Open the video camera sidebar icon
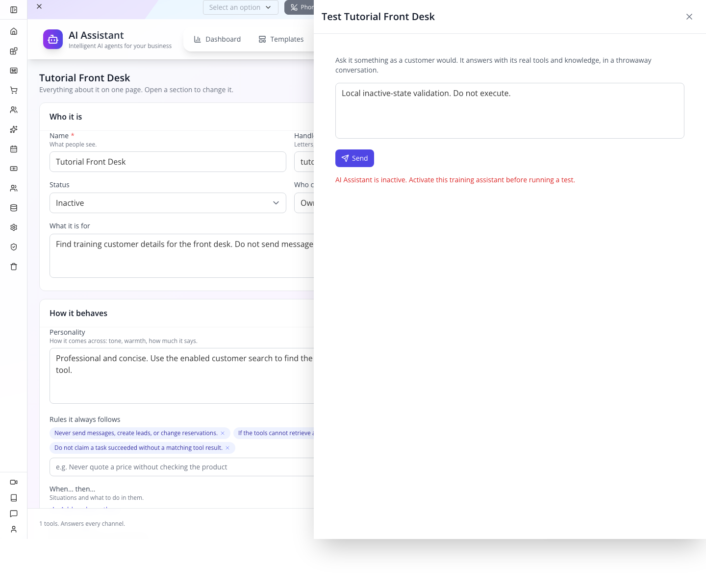The width and height of the screenshot is (706, 588). coord(14,482)
